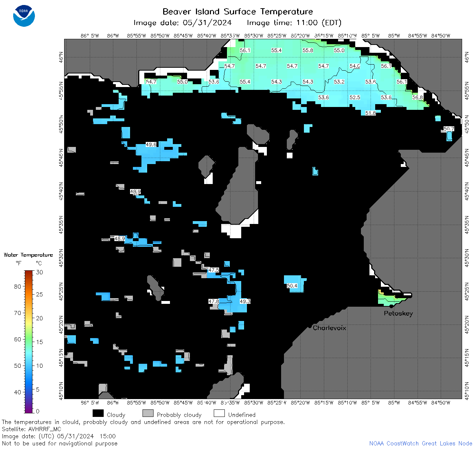The height and width of the screenshot is (449, 476).
Task: Click the UTC image date 15:00 line
Action: pos(59,436)
